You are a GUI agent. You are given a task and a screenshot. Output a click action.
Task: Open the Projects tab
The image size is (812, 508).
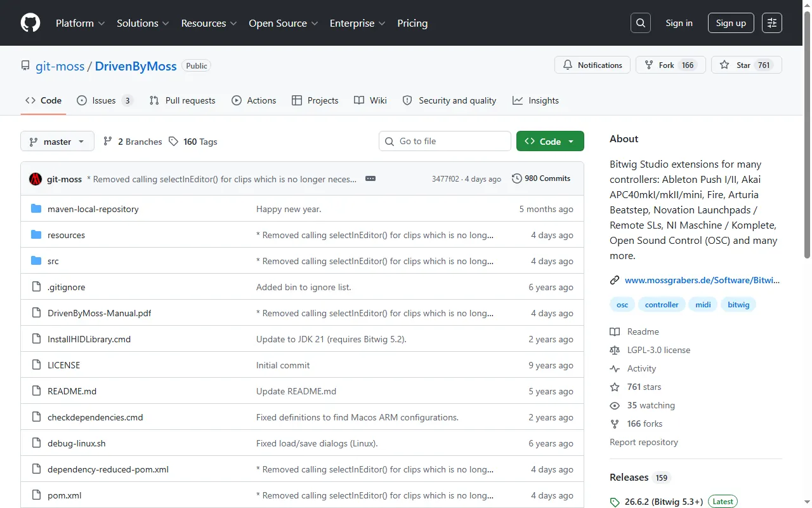pos(315,100)
